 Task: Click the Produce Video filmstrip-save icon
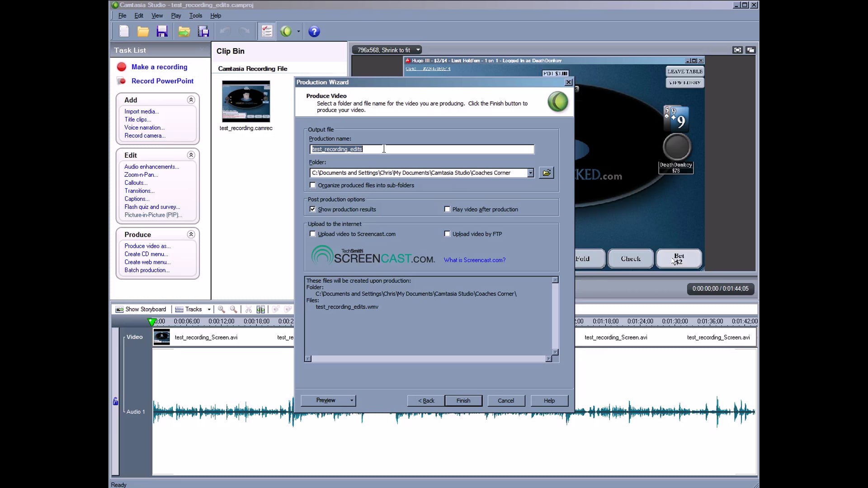(203, 31)
